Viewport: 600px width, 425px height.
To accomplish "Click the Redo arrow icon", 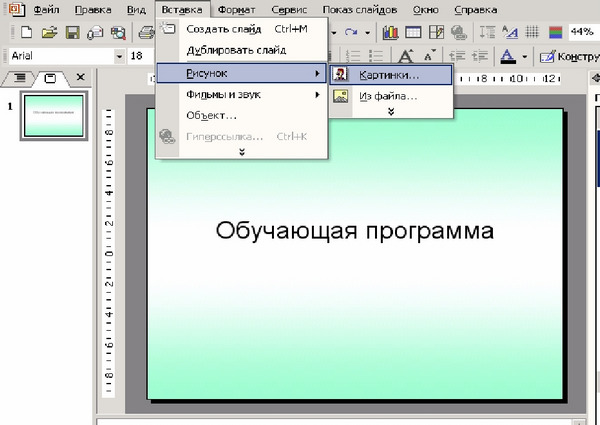I will click(x=352, y=33).
